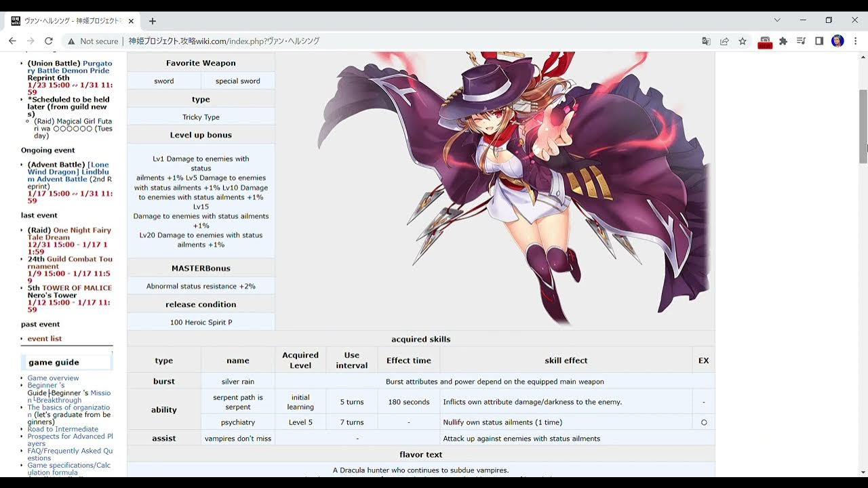Click the Ongoing event heading
Viewport: 868px width, 488px height.
pyautogui.click(x=48, y=150)
